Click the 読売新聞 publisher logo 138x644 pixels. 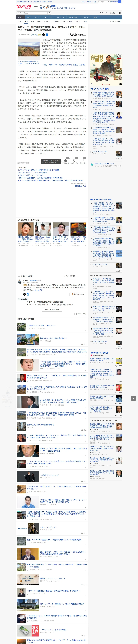point(77,35)
